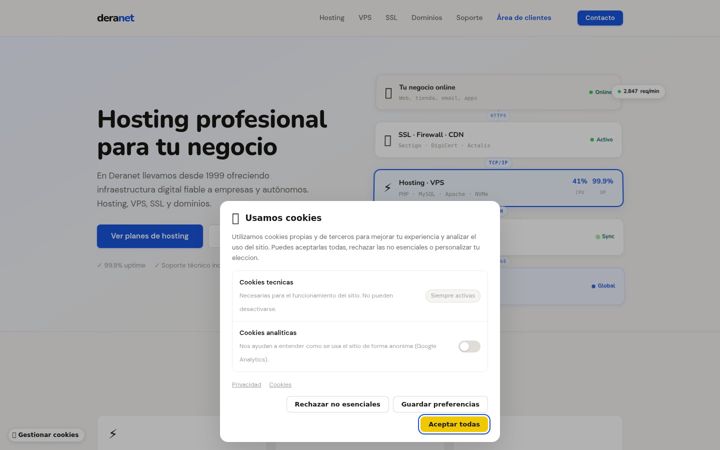Click the 2.847 req/min badge
This screenshot has width=720, height=450.
click(638, 91)
